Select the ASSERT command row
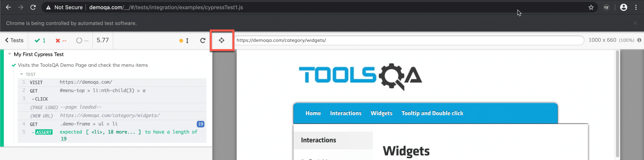Image resolution: width=644 pixels, height=160 pixels. (x=112, y=135)
